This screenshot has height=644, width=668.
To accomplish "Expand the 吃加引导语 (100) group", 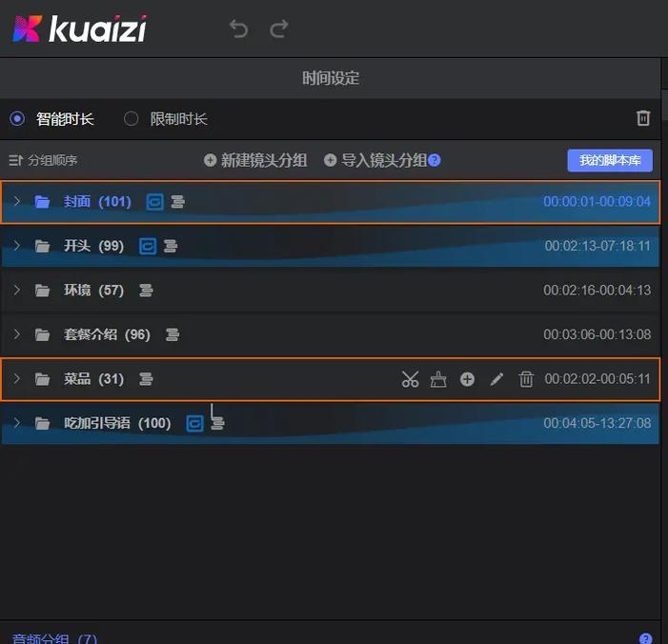I will pos(16,423).
